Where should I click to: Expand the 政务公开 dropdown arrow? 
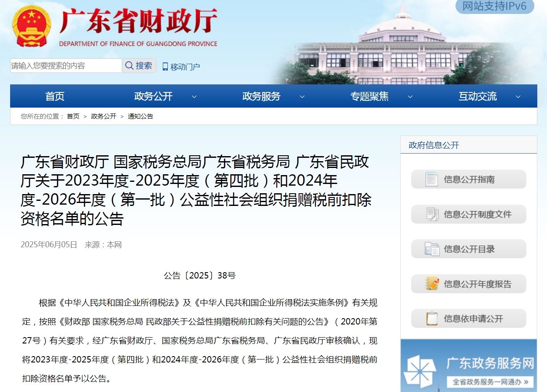[x=194, y=97]
